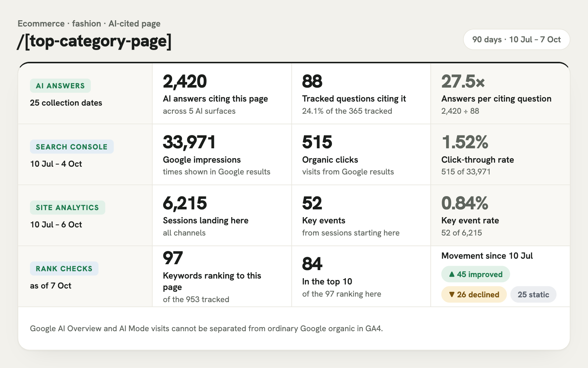
Task: Click '24.1% of the 365 tracked' text
Action: (347, 111)
